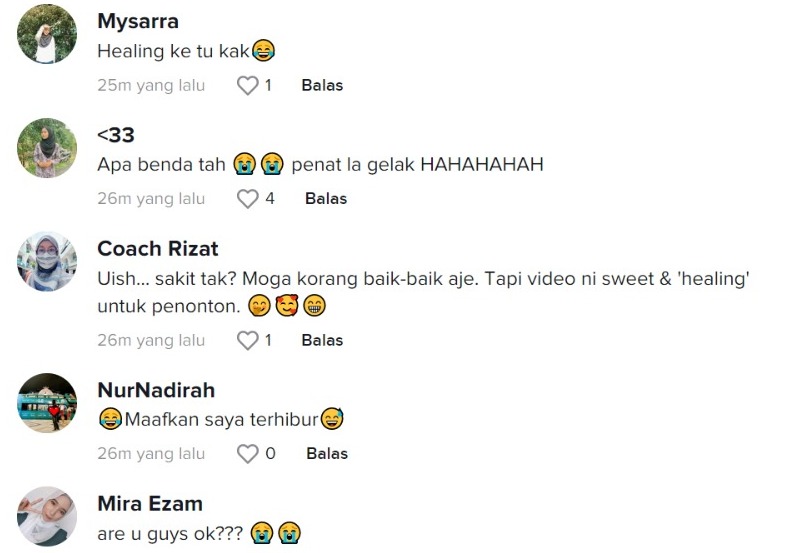The image size is (803, 553).
Task: Click Balas under <33's comment
Action: pyautogui.click(x=326, y=199)
